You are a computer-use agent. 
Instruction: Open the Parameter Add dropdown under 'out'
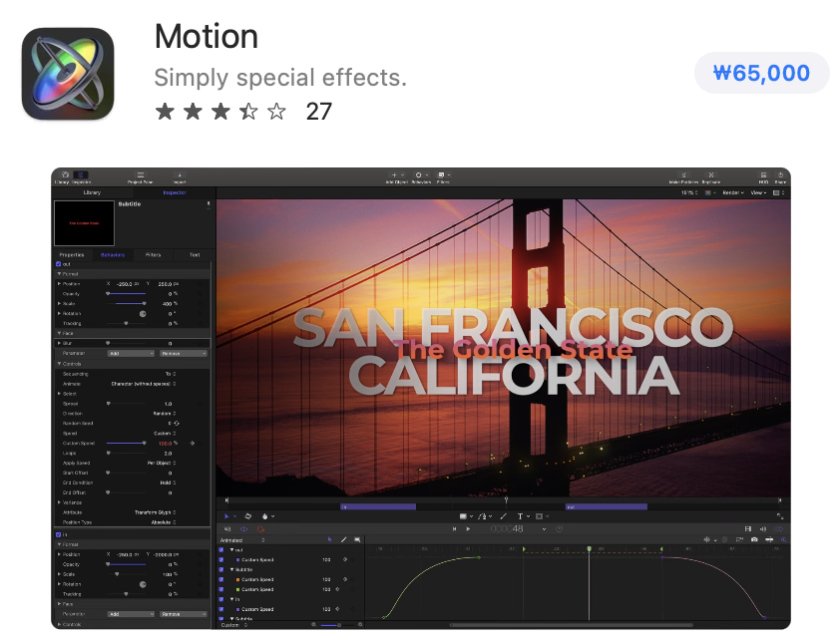pos(132,353)
